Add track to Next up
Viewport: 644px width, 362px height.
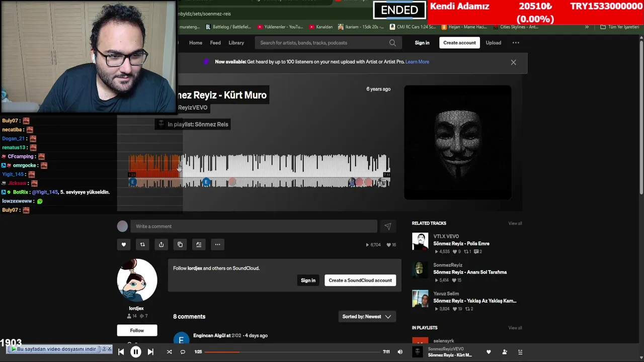(199, 244)
